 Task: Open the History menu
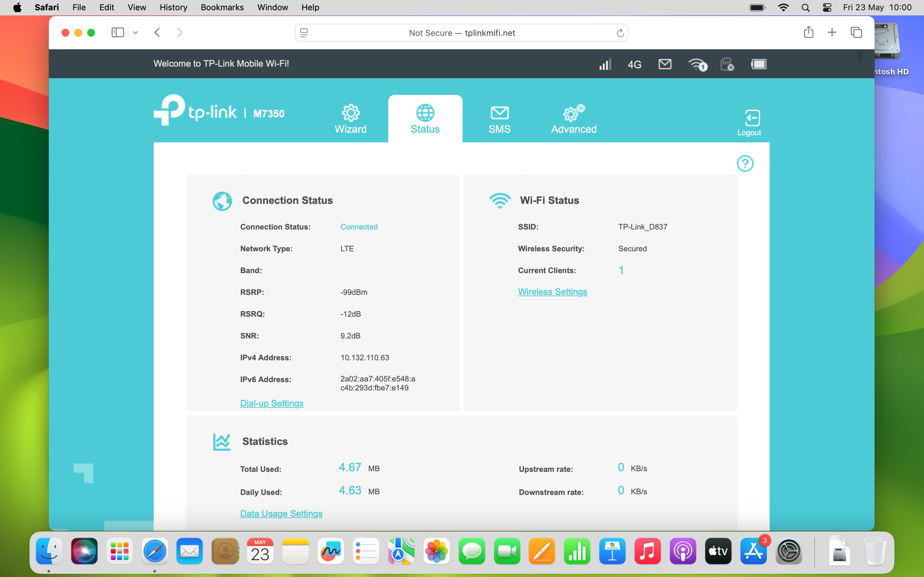(173, 7)
